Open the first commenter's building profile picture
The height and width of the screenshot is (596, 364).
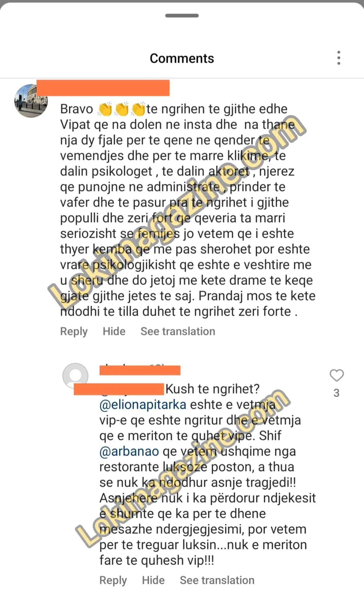[x=31, y=101]
